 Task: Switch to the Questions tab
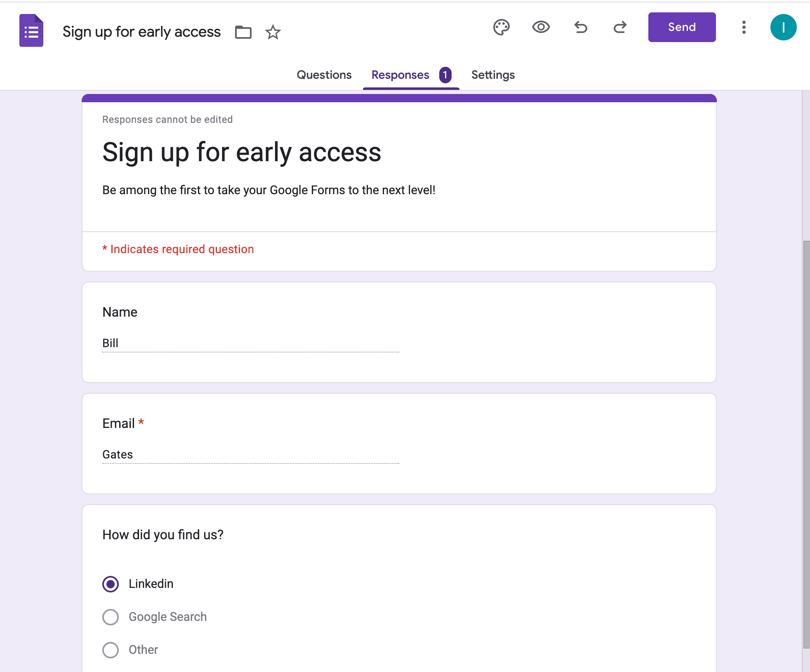click(x=324, y=75)
